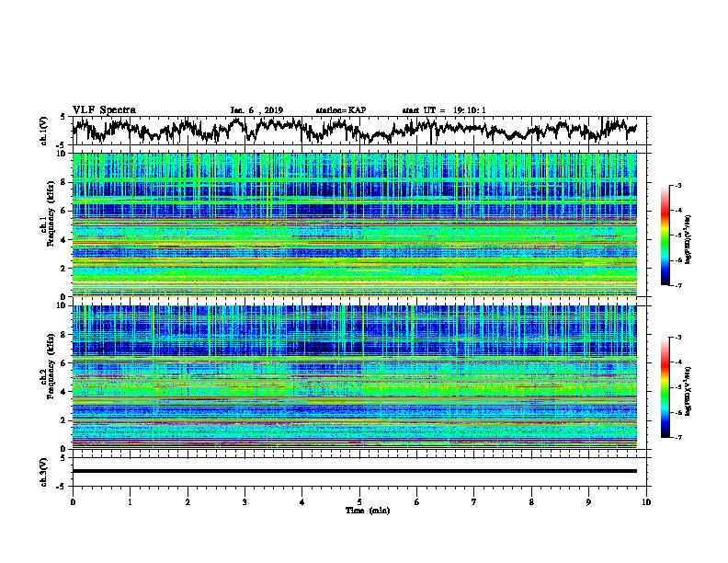Click the ch.3(V) axis label
The height and width of the screenshot is (563, 728).
(44, 472)
